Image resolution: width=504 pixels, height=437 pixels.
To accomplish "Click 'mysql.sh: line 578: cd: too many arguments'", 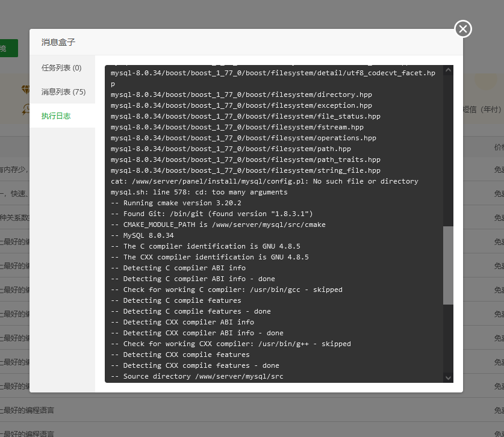I will (x=199, y=192).
